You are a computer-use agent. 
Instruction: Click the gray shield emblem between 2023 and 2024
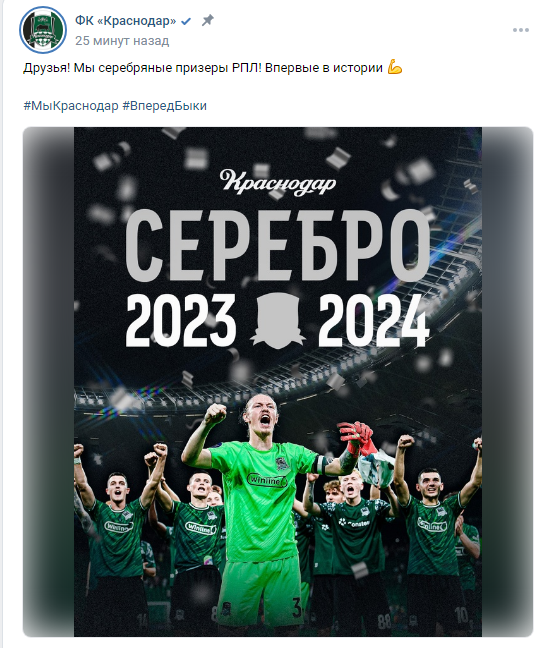pos(277,321)
